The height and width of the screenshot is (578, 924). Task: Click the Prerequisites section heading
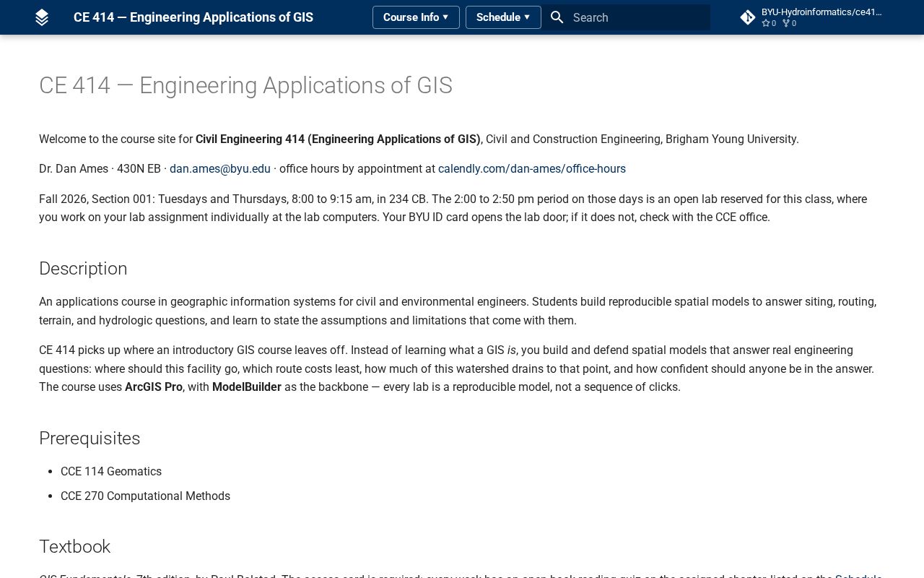coord(90,439)
